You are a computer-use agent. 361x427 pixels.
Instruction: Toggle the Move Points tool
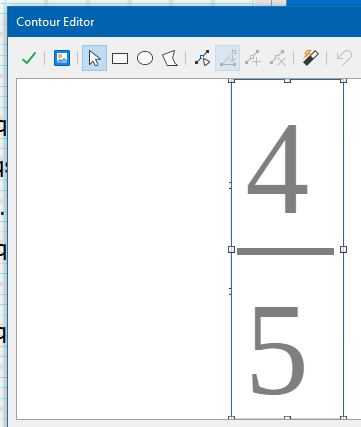coord(228,58)
